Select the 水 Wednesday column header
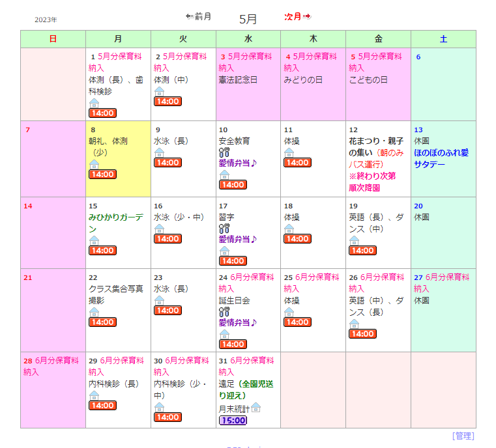 tap(248, 39)
